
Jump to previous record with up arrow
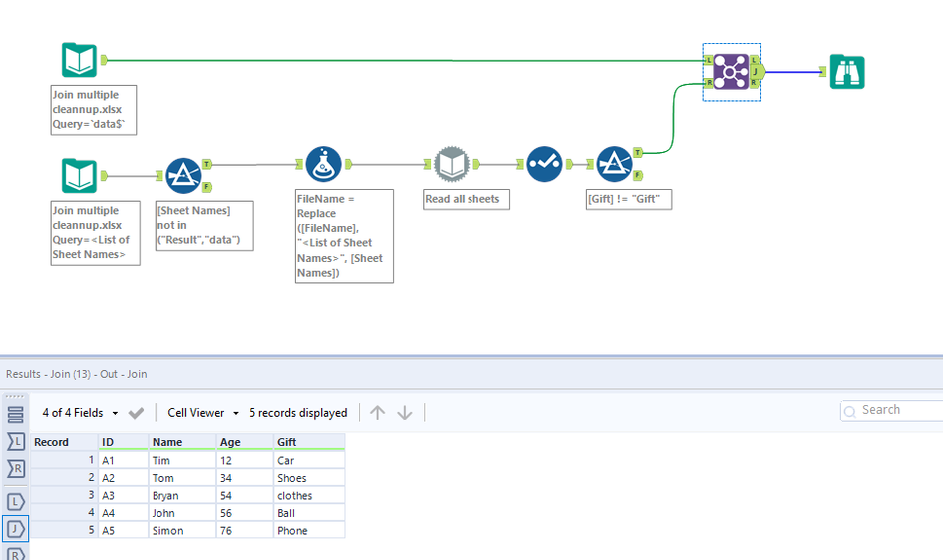pos(377,413)
